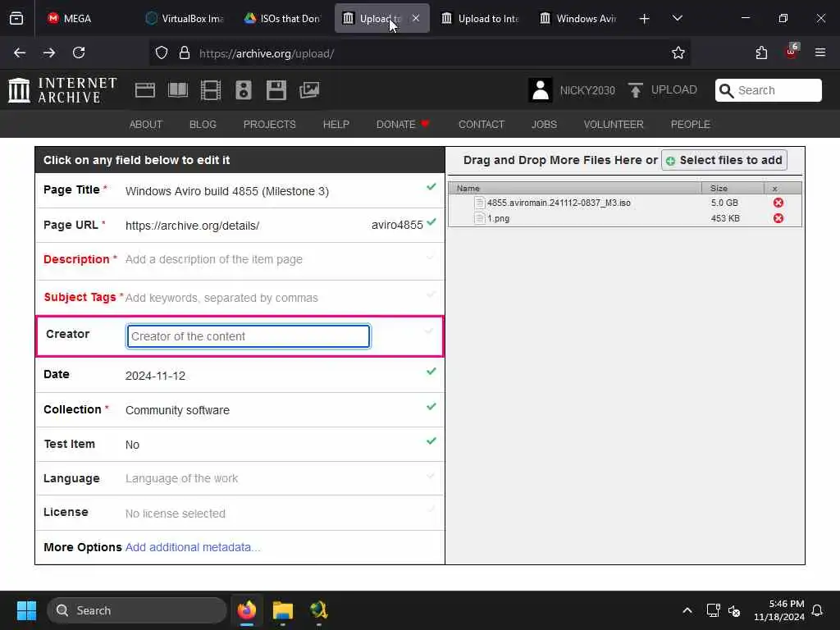Switch to ISOs that Don't tab
This screenshot has width=840, height=630.
[283, 18]
